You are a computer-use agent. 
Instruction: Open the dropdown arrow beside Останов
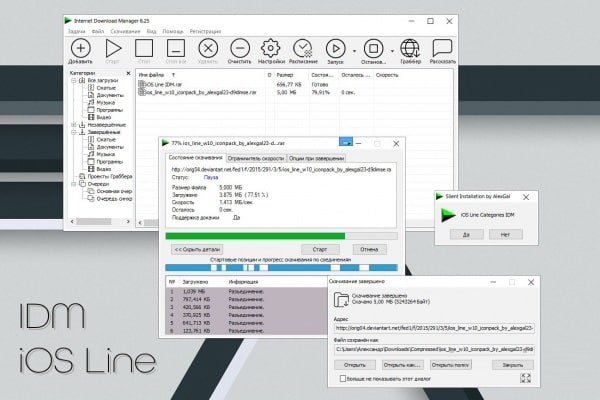point(392,51)
